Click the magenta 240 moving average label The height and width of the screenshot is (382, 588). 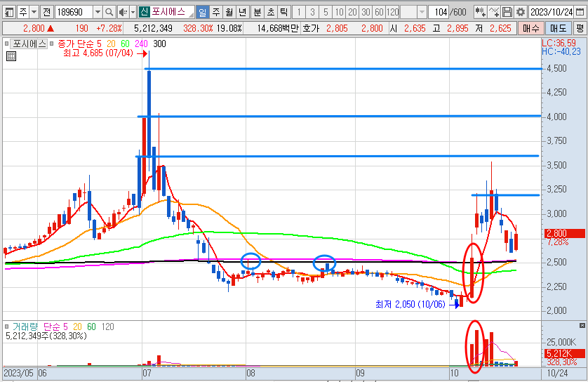[141, 44]
